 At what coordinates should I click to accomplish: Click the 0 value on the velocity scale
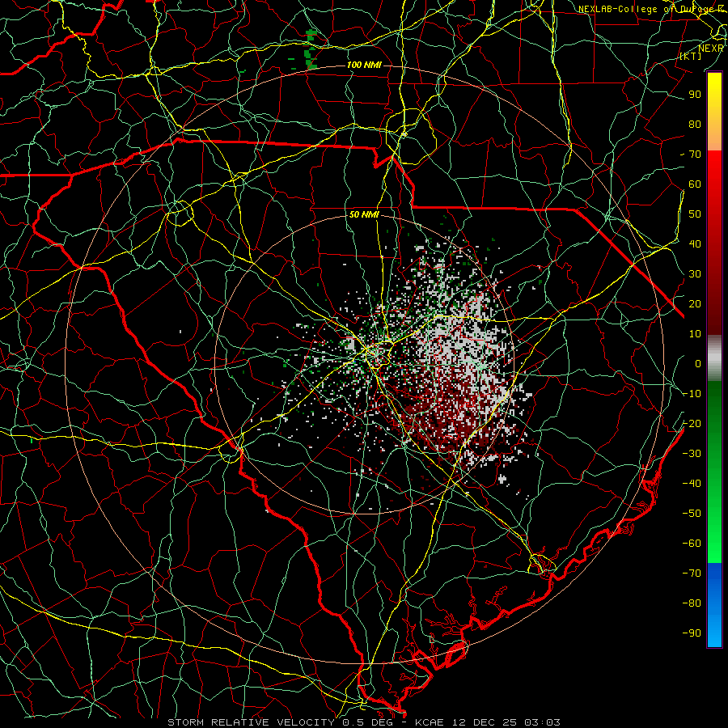(x=698, y=363)
